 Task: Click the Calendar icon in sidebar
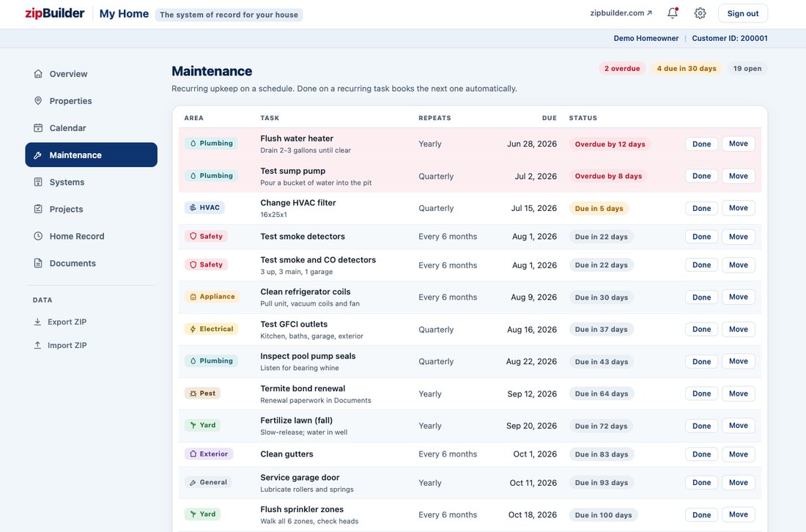point(38,128)
